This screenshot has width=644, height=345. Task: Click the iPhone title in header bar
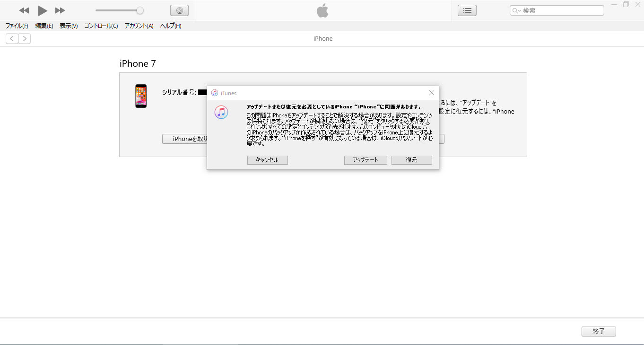(x=323, y=39)
